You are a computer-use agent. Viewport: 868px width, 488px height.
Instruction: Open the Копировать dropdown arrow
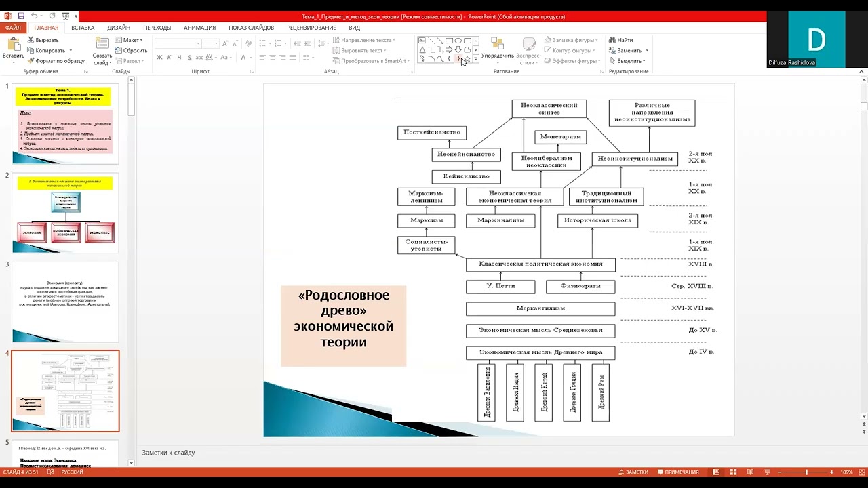point(70,50)
